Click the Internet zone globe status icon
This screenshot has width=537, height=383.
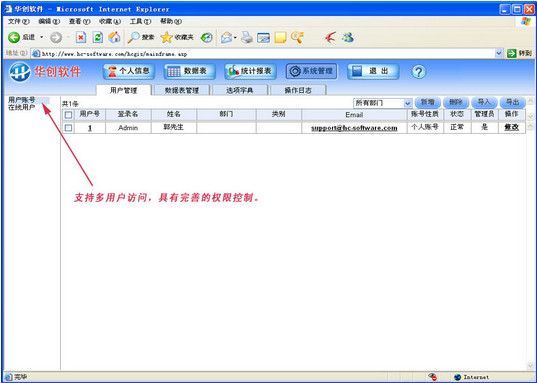pyautogui.click(x=457, y=377)
